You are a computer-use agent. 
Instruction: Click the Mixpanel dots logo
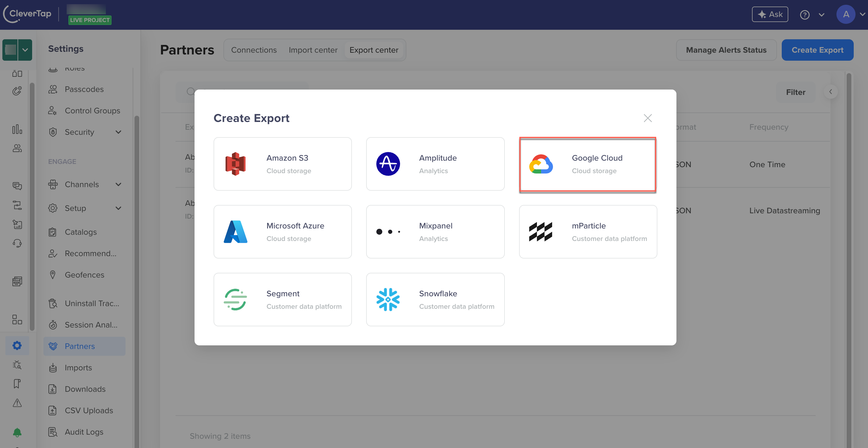coord(388,231)
